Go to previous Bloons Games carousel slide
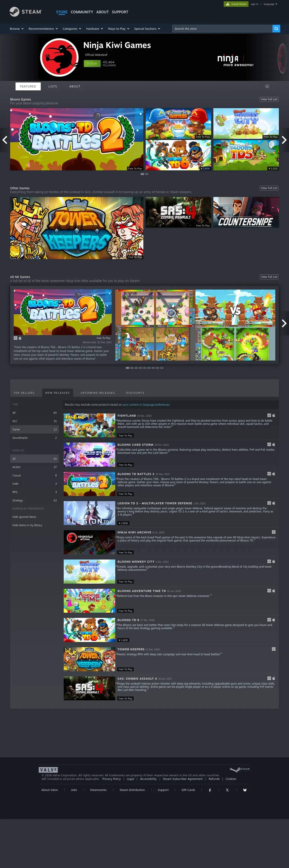This screenshot has height=868, width=289. [x=5, y=140]
